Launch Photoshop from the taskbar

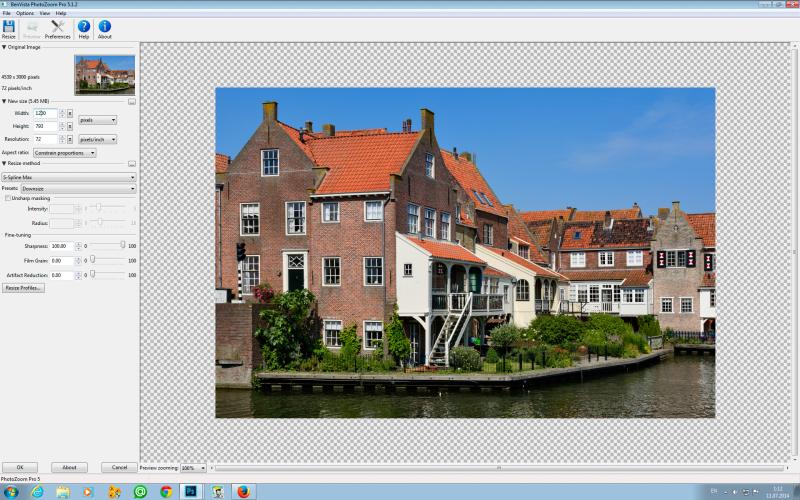[x=191, y=491]
